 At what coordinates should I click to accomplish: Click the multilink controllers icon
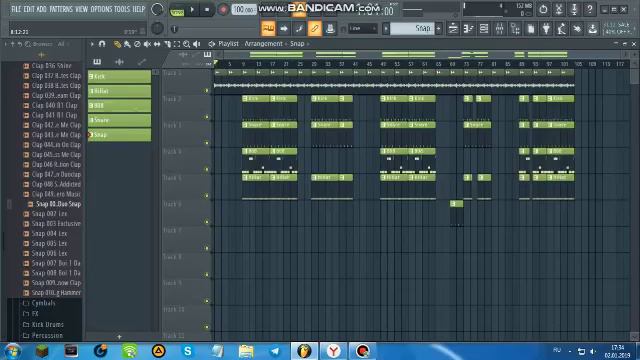(x=330, y=29)
